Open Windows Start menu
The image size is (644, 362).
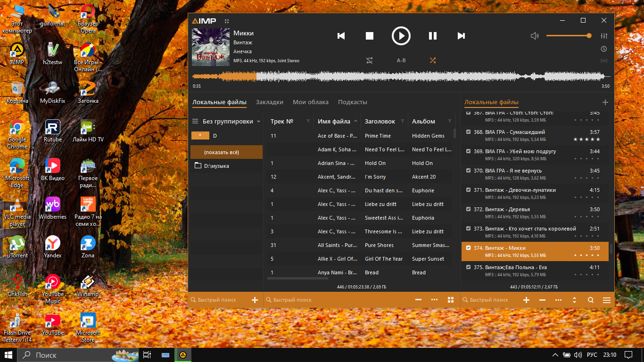8,355
